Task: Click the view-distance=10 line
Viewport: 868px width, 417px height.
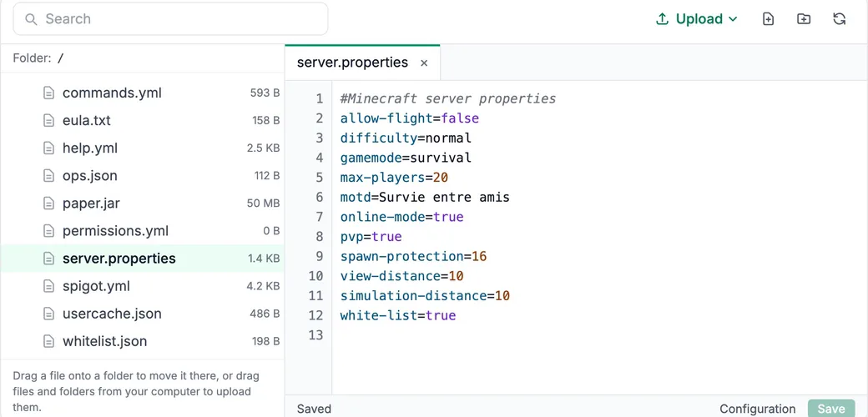Action: point(402,276)
